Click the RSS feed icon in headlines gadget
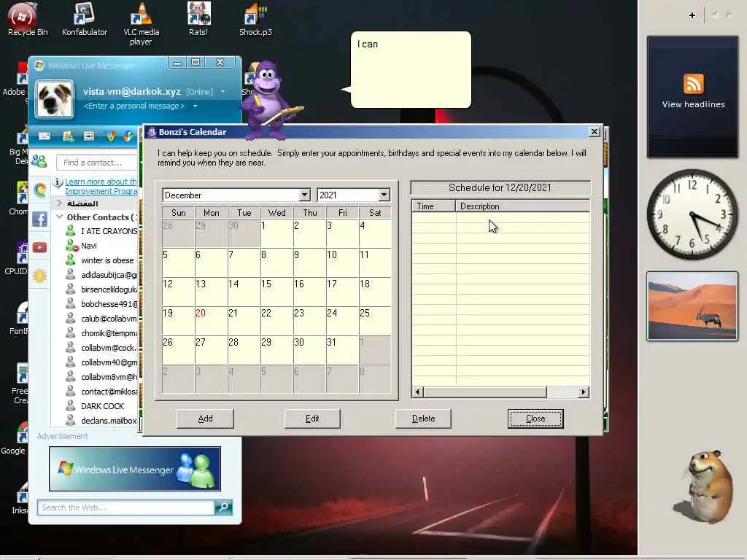This screenshot has height=560, width=747. [x=693, y=84]
